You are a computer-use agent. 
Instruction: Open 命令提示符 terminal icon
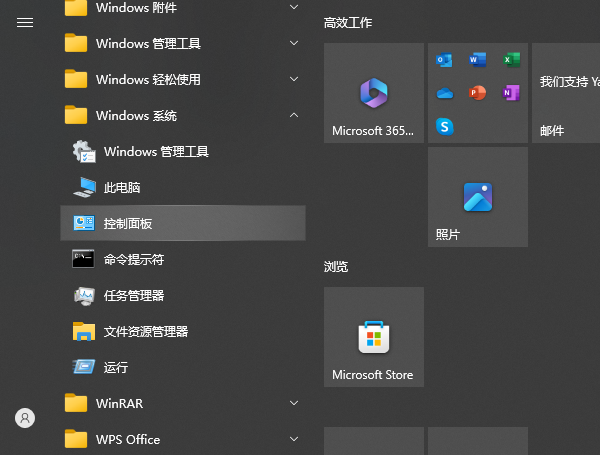click(x=83, y=259)
